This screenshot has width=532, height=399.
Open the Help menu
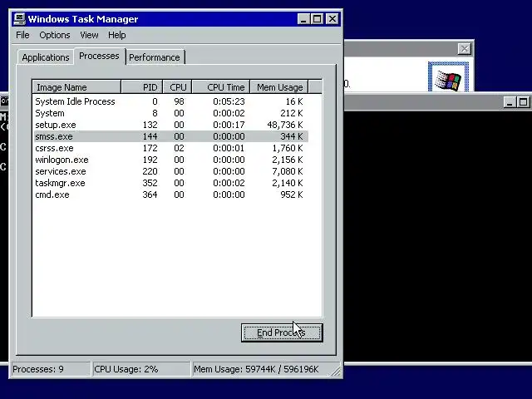(x=117, y=35)
